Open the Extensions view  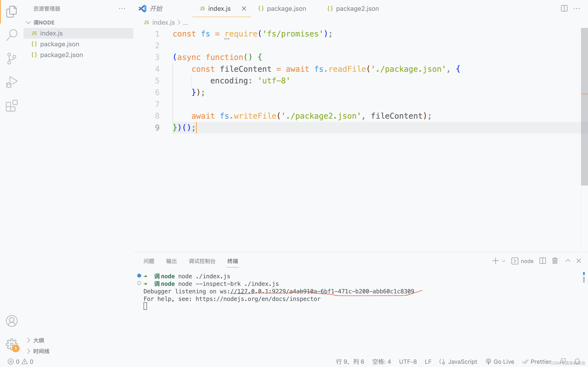[12, 106]
